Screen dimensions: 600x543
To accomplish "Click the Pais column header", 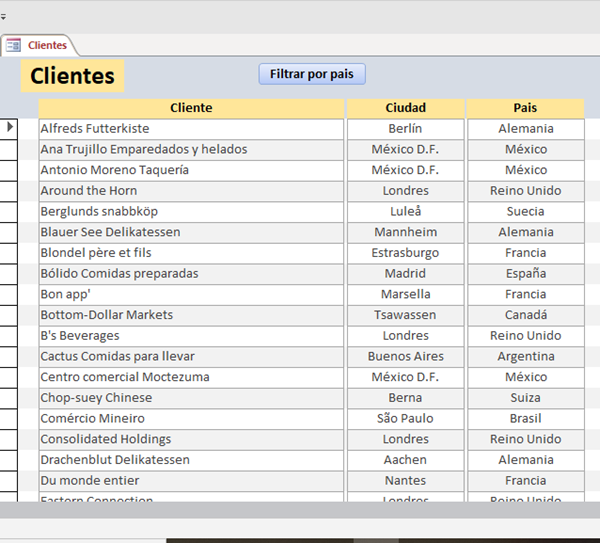I will coord(525,108).
